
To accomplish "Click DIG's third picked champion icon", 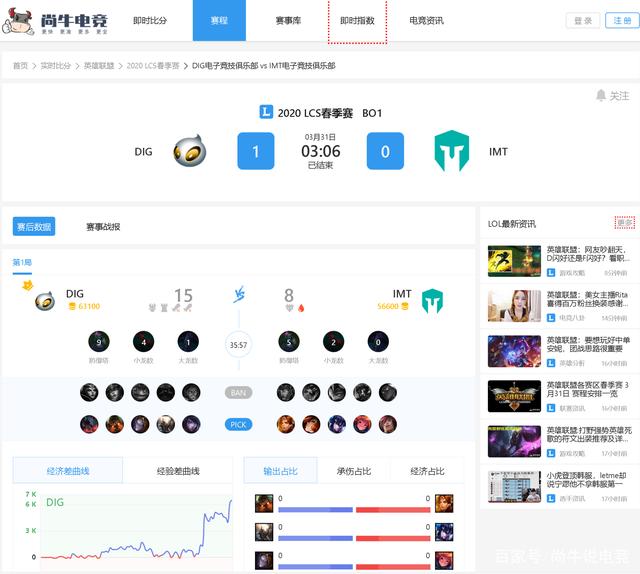I will pos(140,424).
